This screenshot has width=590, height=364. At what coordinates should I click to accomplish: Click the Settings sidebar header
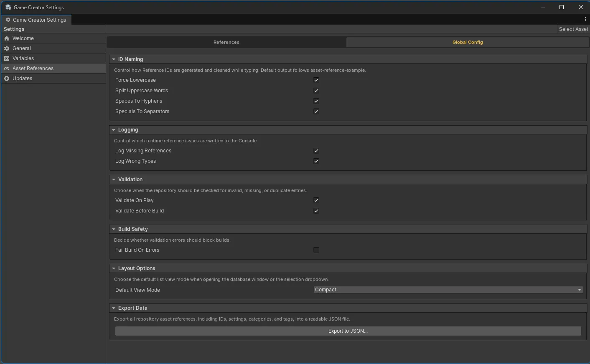[14, 29]
